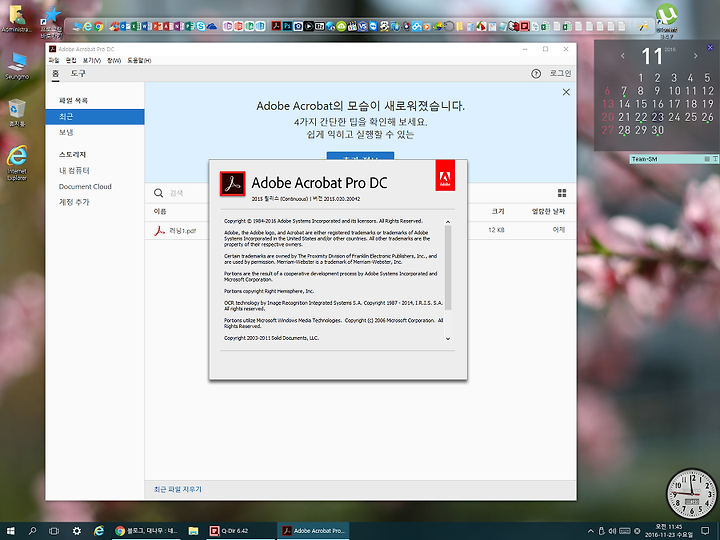Image resolution: width=720 pixels, height=540 pixels.
Task: Open the 도움말(H) menu
Action: (139, 61)
